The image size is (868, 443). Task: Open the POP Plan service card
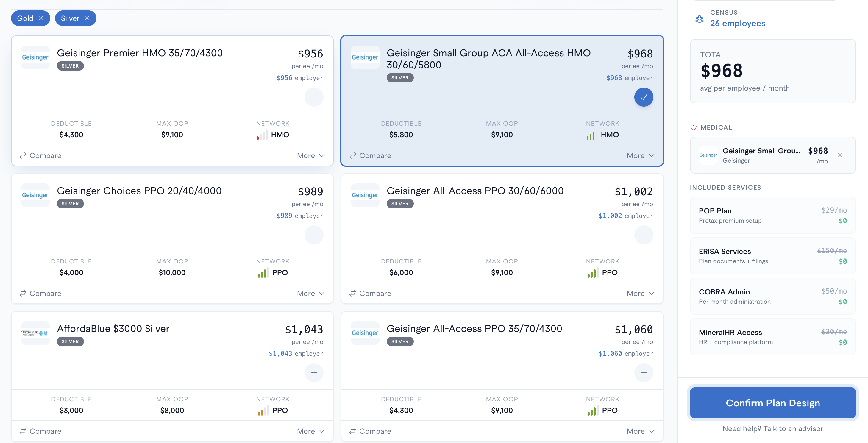pos(772,215)
